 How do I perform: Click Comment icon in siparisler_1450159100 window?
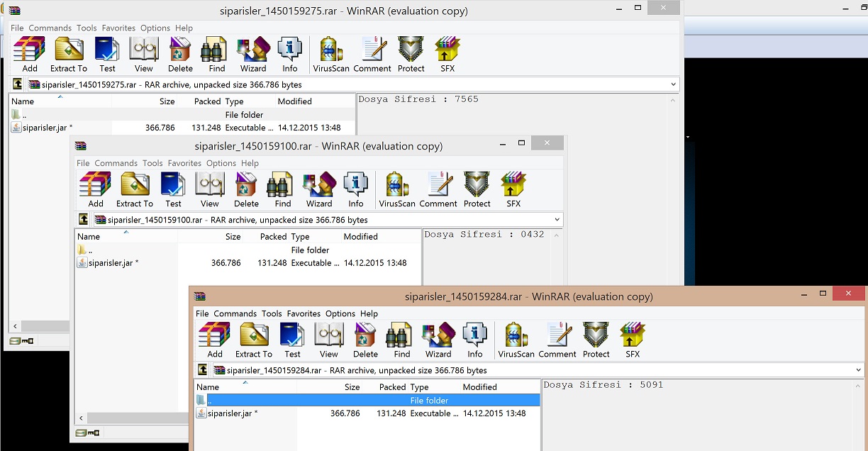click(x=438, y=189)
